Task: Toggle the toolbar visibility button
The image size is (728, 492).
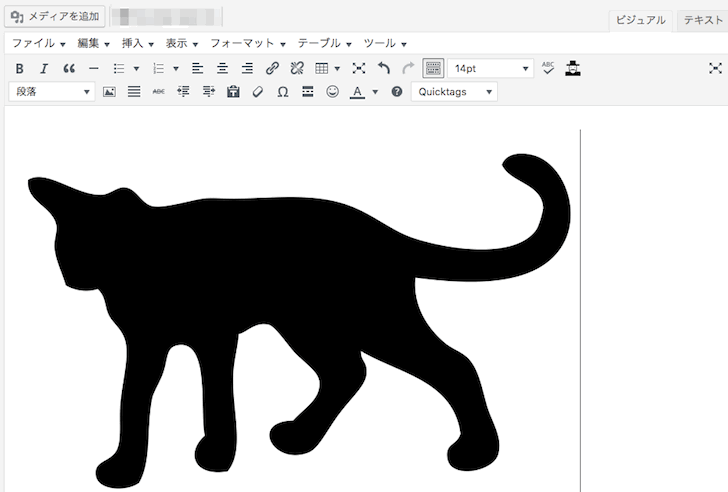Action: click(433, 69)
